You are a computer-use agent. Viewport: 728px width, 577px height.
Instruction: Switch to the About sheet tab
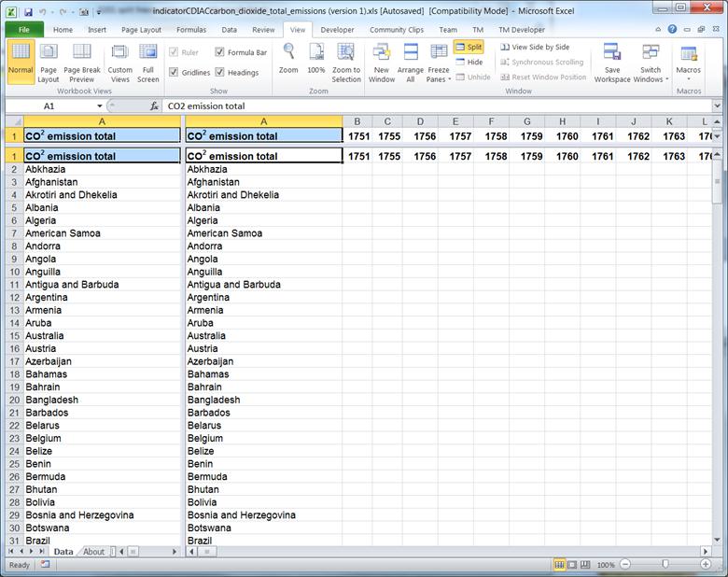pos(94,552)
